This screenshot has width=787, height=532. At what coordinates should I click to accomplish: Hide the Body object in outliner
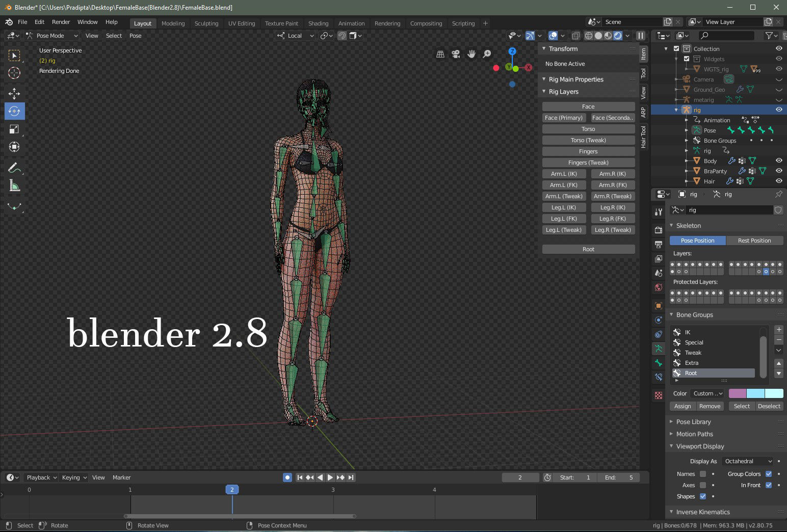(779, 161)
